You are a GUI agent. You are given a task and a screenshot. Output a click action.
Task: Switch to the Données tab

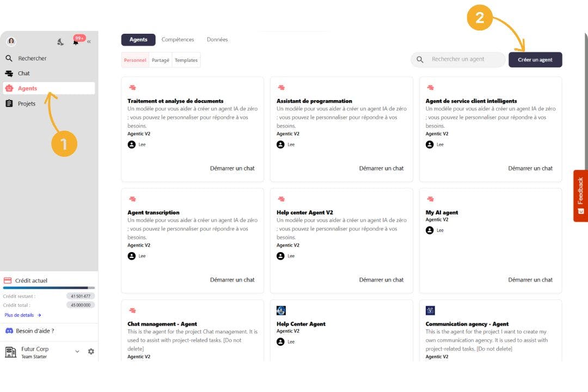tap(217, 40)
